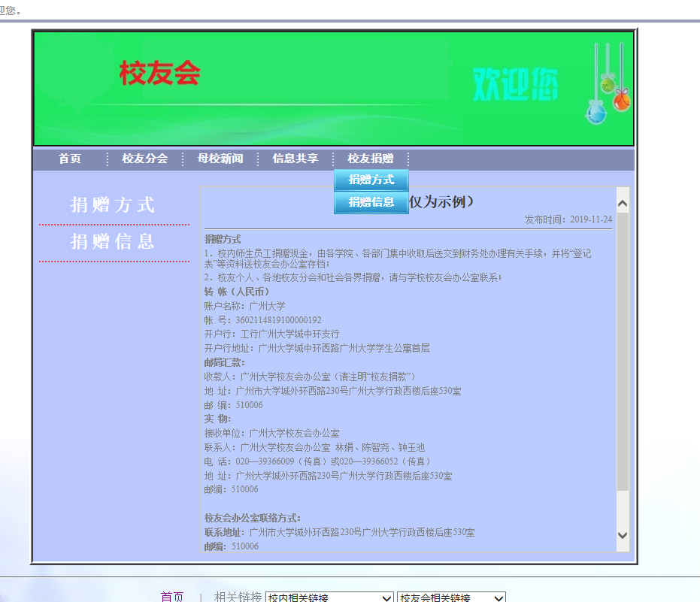The image size is (700, 602).
Task: Open the 首页 navigation menu item
Action: 70,159
